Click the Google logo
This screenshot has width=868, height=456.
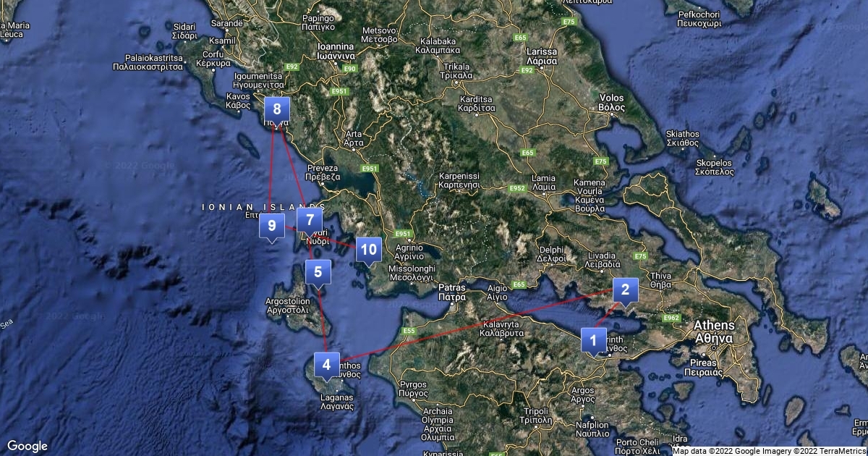coord(27,446)
